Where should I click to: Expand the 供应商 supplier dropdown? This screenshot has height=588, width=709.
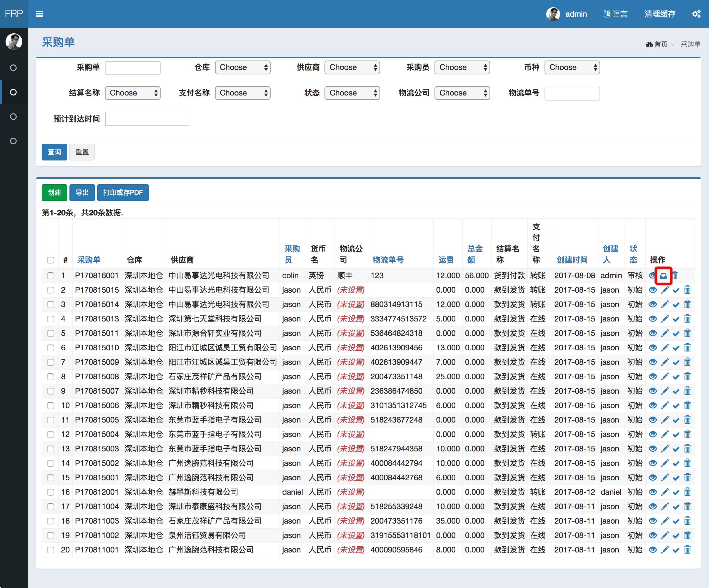352,67
